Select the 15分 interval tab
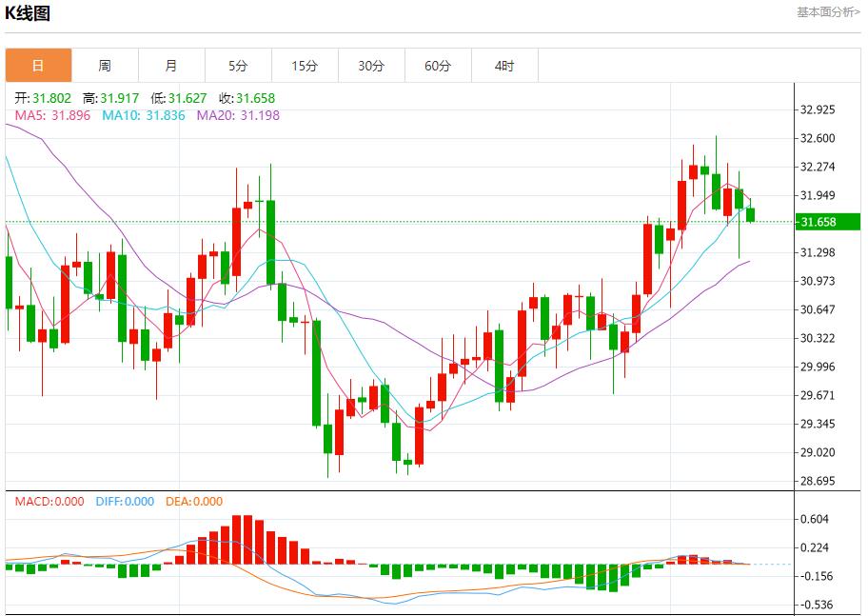Screen dimensions: 868x616 coord(305,66)
